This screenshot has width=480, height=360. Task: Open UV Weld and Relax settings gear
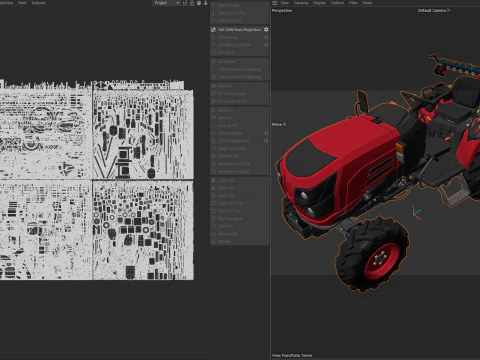266,45
